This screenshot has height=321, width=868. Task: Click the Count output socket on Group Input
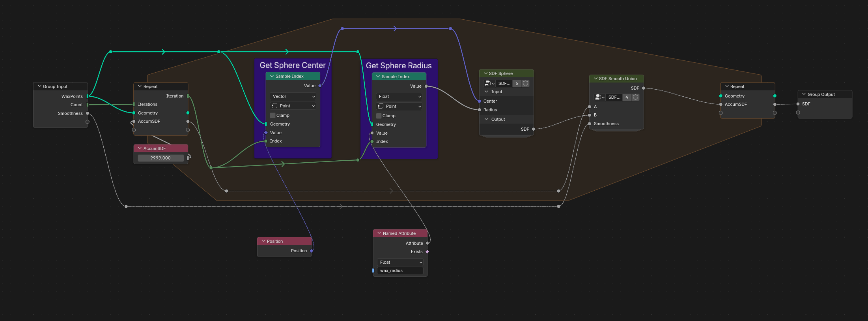88,105
